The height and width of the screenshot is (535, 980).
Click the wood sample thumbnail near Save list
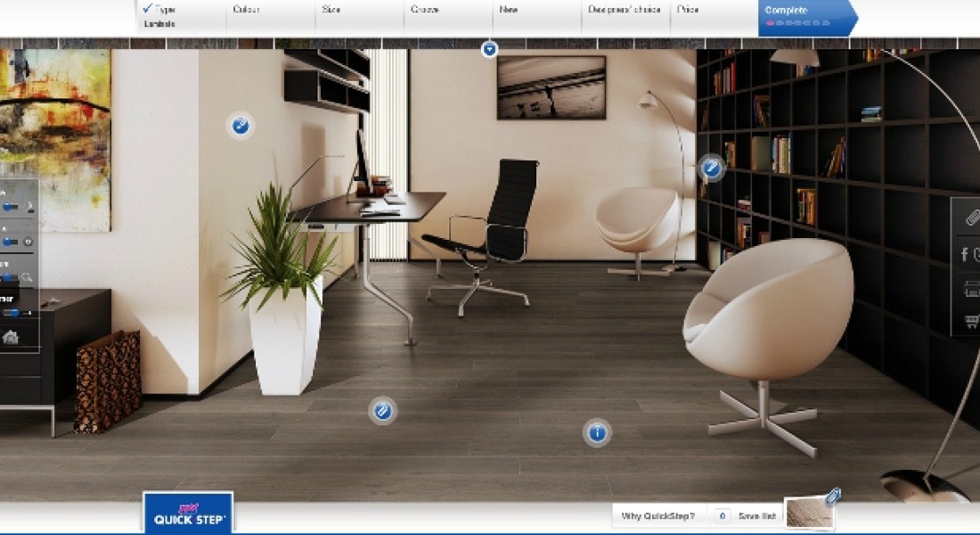point(804,512)
